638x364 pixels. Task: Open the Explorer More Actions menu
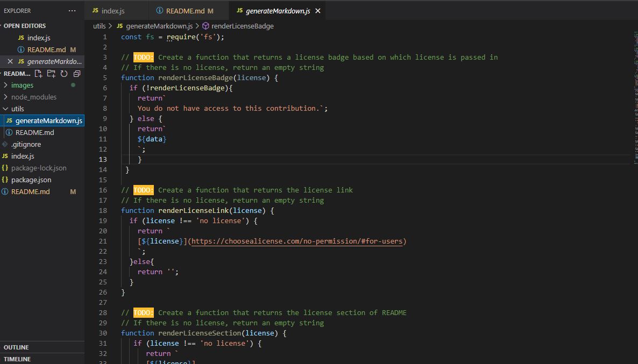(x=72, y=10)
